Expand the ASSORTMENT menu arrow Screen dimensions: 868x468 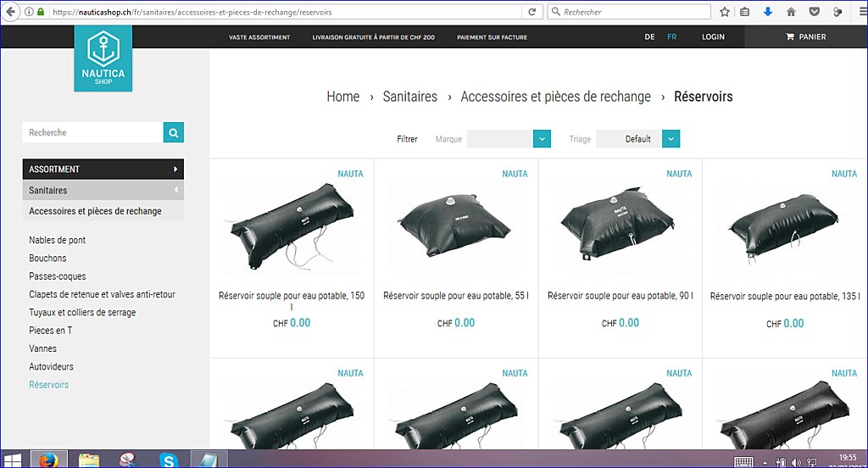[x=175, y=169]
